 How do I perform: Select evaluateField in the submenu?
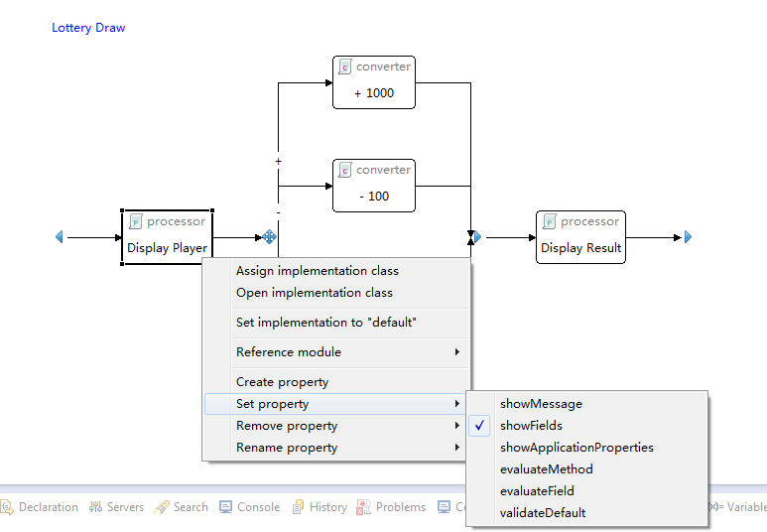tap(587, 491)
